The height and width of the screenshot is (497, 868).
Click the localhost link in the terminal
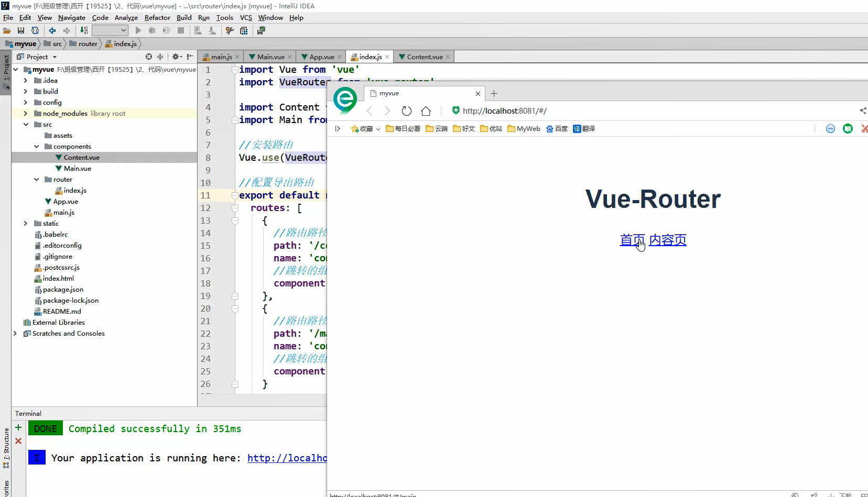coord(287,458)
